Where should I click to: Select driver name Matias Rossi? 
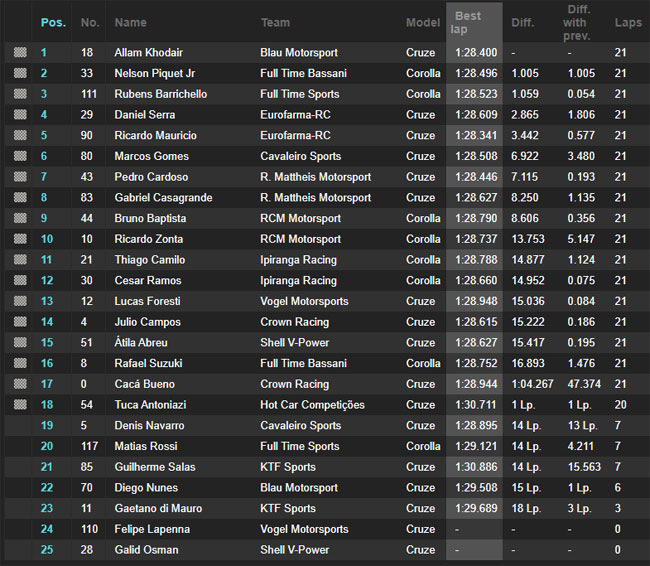(x=146, y=446)
